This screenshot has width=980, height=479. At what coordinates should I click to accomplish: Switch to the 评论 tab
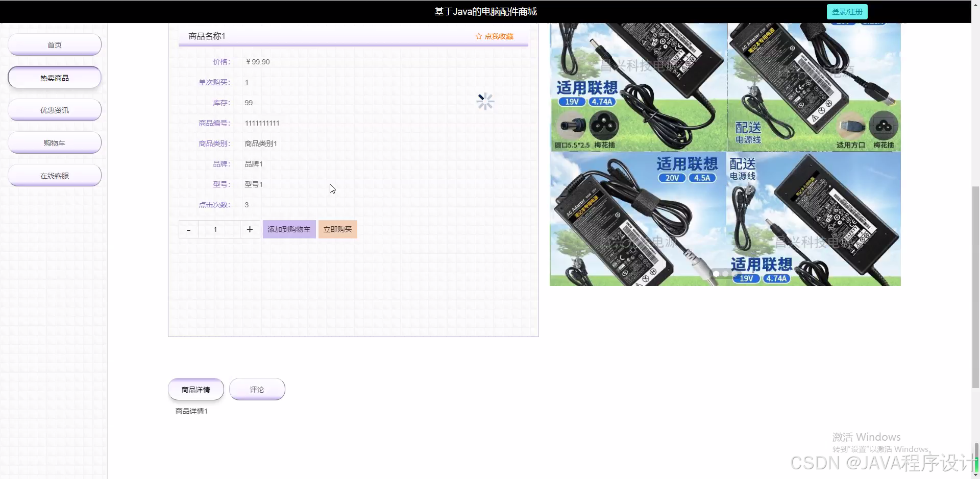[x=257, y=389]
